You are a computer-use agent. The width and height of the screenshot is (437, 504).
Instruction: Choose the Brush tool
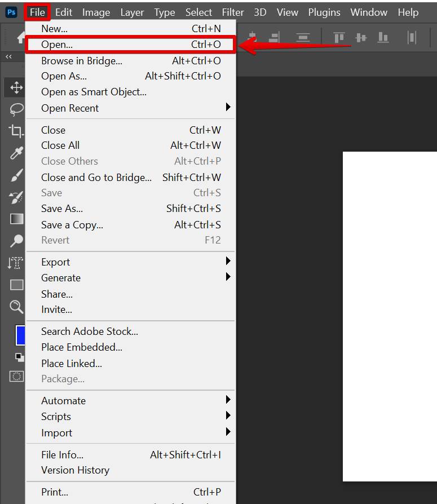[16, 175]
